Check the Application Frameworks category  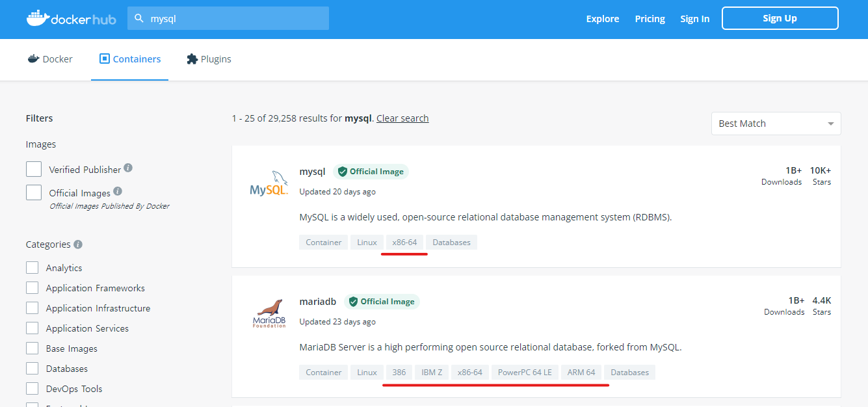tap(33, 288)
